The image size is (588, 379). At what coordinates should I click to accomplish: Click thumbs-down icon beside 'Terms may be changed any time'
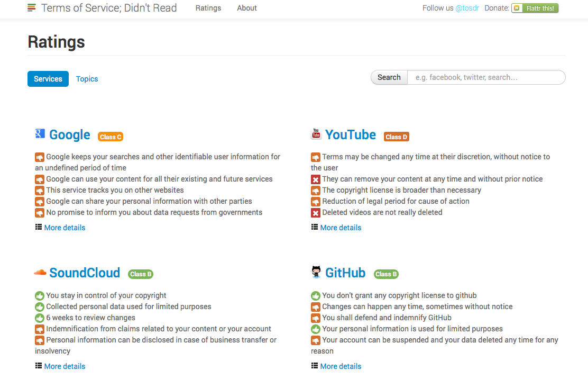[315, 157]
